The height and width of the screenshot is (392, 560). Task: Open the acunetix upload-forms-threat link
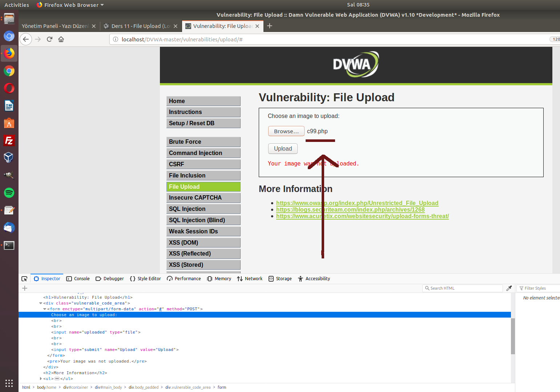click(x=362, y=216)
